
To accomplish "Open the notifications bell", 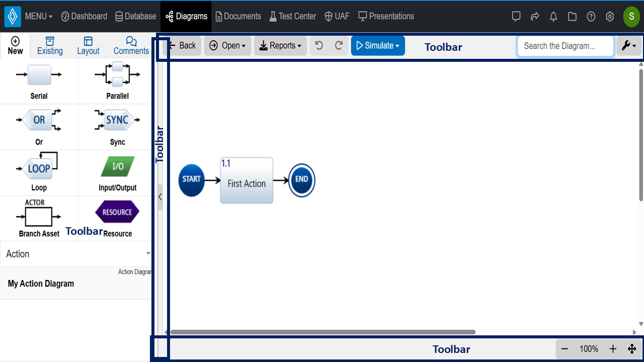I will tap(553, 17).
